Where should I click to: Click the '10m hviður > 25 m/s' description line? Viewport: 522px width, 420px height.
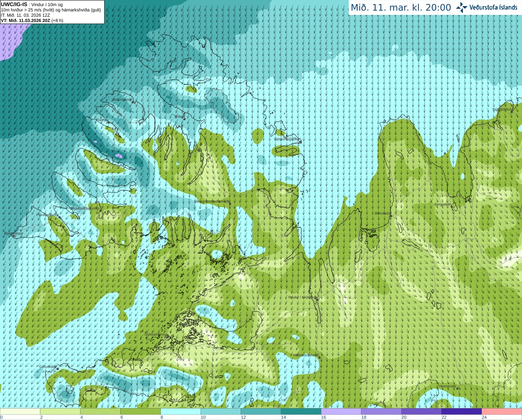[x=51, y=10]
